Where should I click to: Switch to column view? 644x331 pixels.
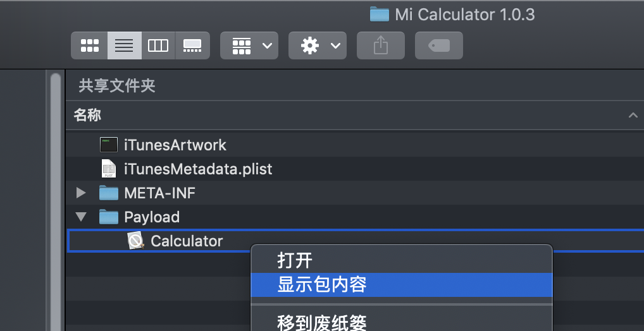pos(158,45)
